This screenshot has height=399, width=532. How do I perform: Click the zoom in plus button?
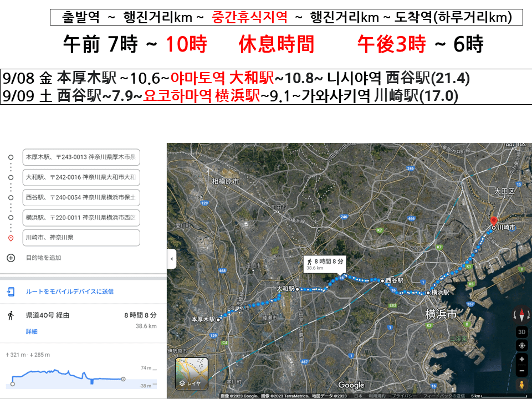pos(521,359)
